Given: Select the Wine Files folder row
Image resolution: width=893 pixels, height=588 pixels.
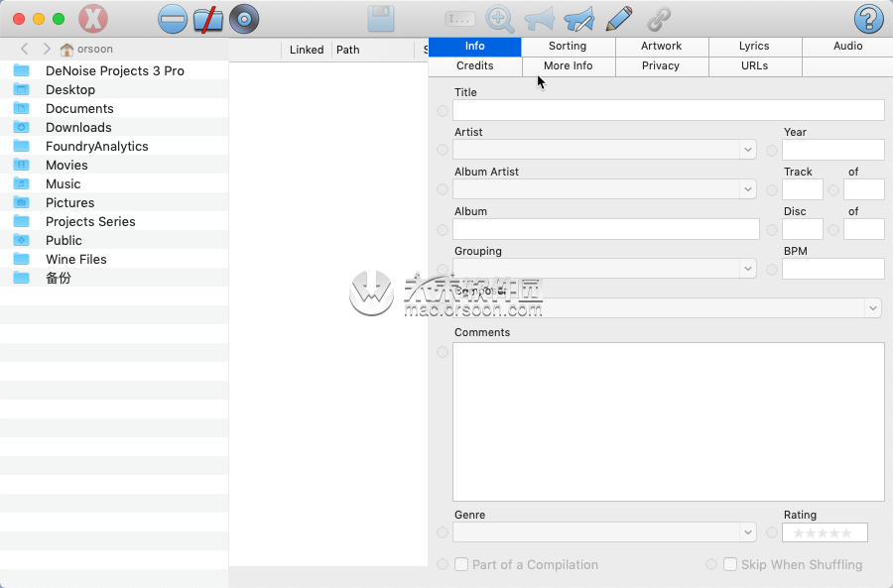Looking at the screenshot, I should [x=114, y=259].
